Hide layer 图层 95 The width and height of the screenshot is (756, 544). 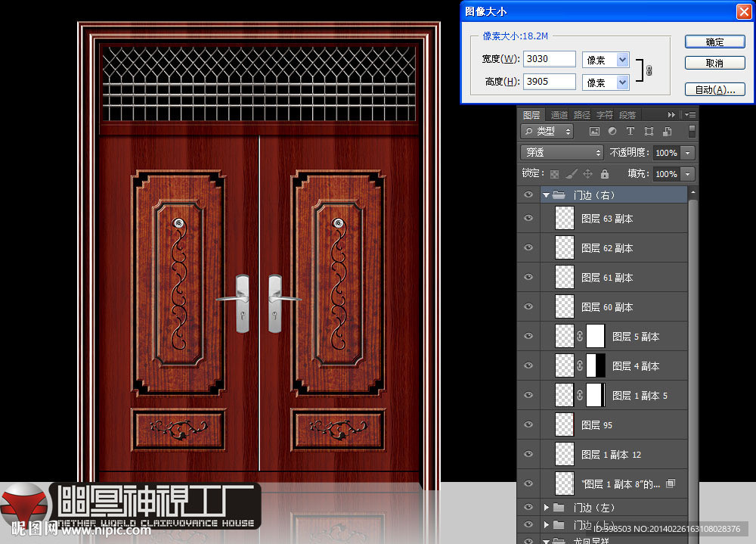tap(528, 424)
